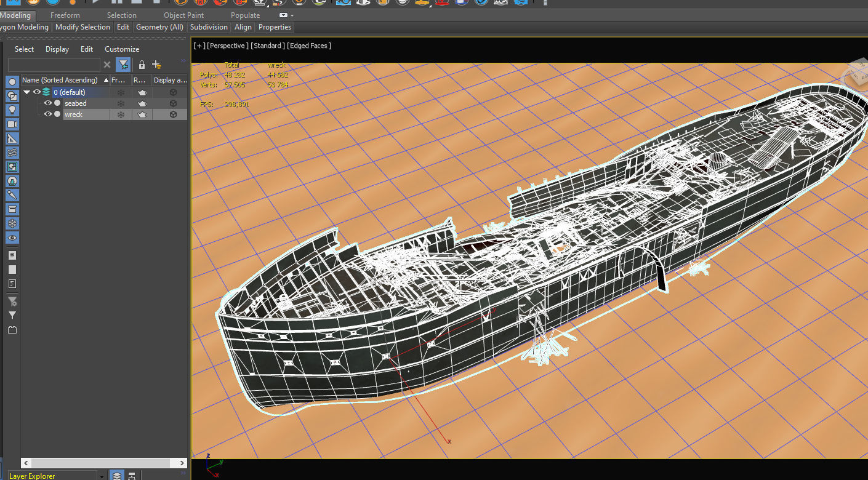
Task: Toggle Display Groups filter icon
Action: tap(12, 167)
